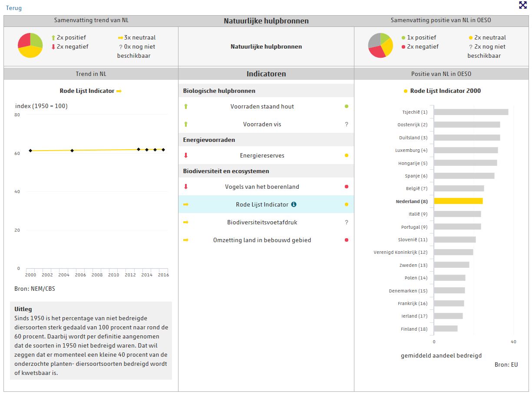Screen dimensions: 532x394
Task: Click the 2016 data point on trend line
Action: 163,150
